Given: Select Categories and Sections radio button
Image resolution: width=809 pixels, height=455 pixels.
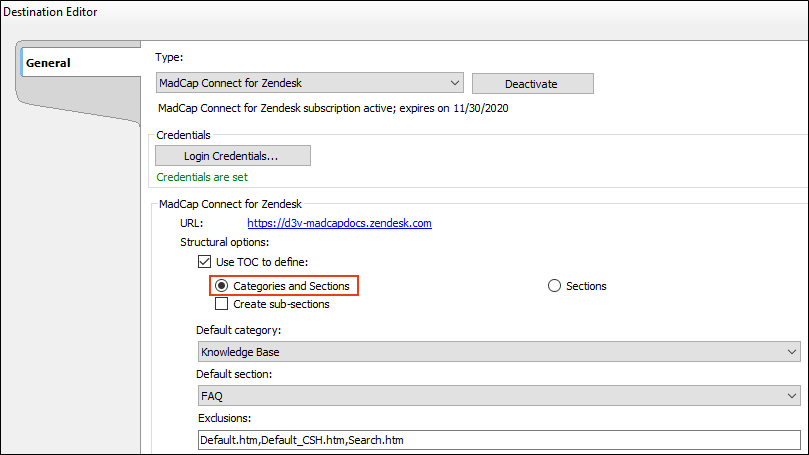Looking at the screenshot, I should click(221, 286).
